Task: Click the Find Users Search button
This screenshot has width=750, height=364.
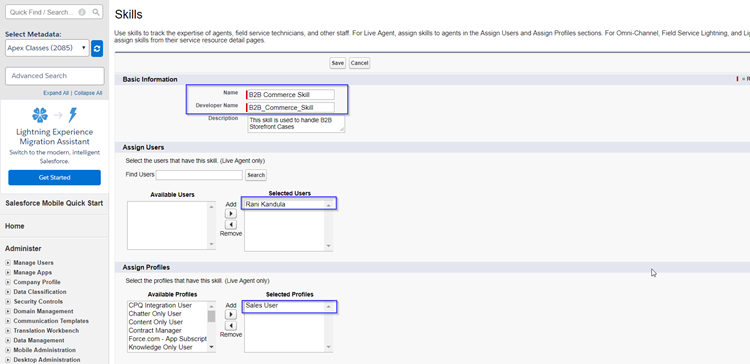Action: [256, 175]
